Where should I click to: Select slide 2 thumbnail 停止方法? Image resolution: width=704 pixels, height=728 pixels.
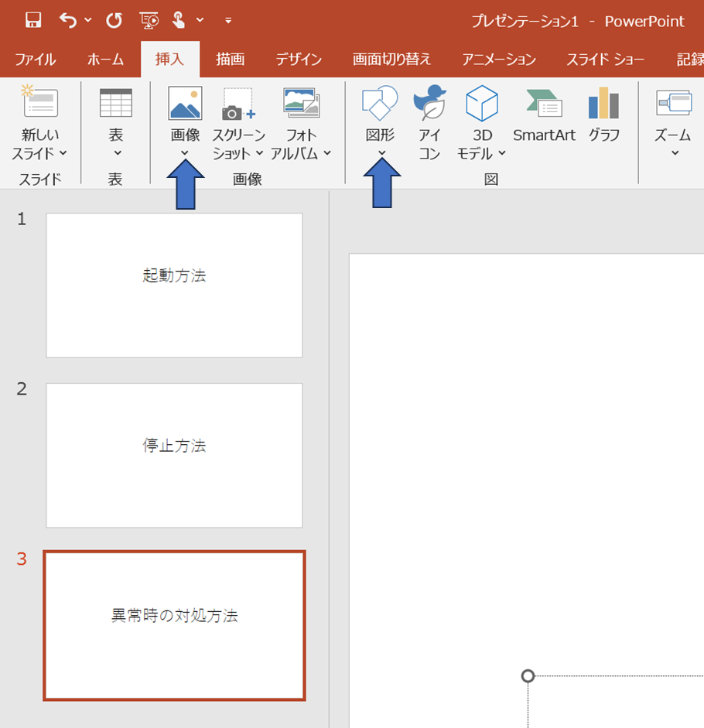[174, 455]
